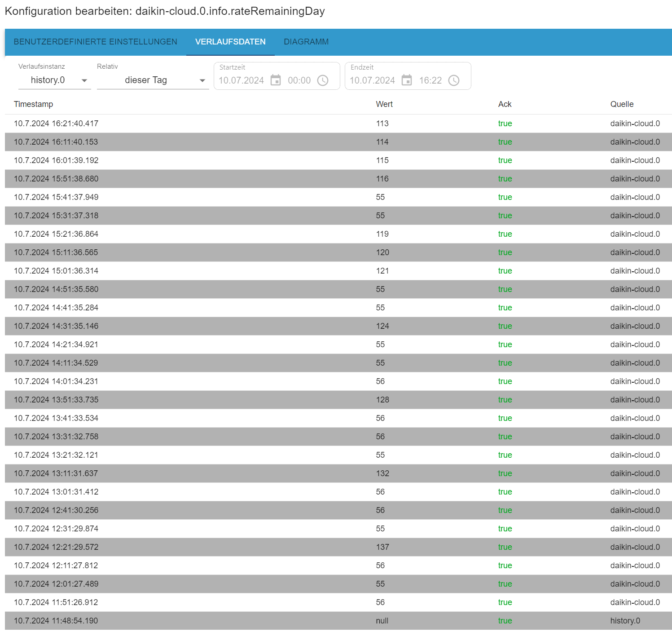
Task: Switch to Benutzerdefinierte Einstellungen tab
Action: tap(96, 42)
